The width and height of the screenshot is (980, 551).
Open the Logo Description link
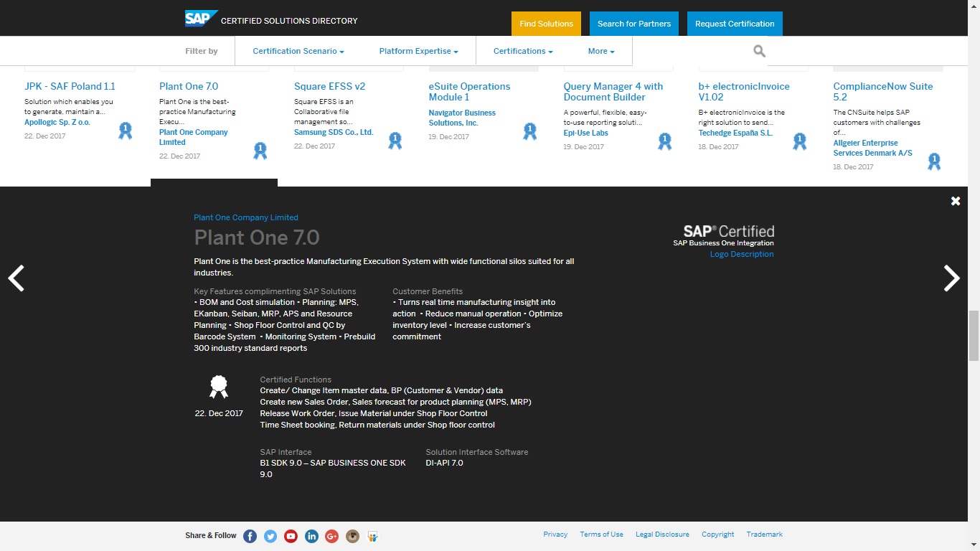tap(742, 254)
